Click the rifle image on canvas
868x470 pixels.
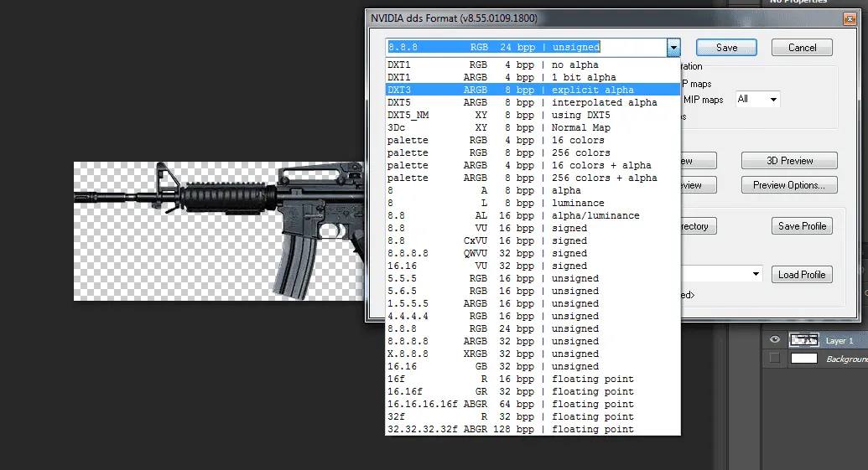(219, 231)
